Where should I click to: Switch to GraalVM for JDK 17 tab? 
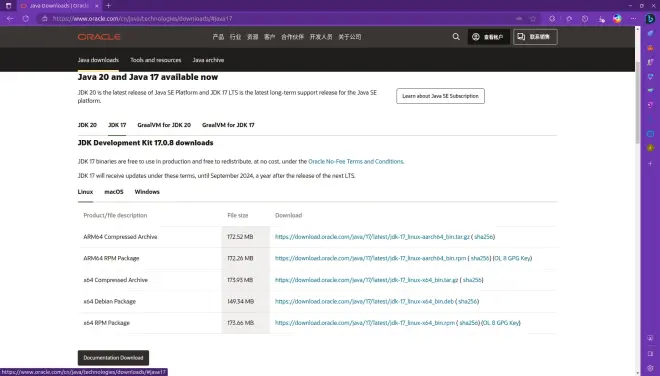tap(228, 125)
